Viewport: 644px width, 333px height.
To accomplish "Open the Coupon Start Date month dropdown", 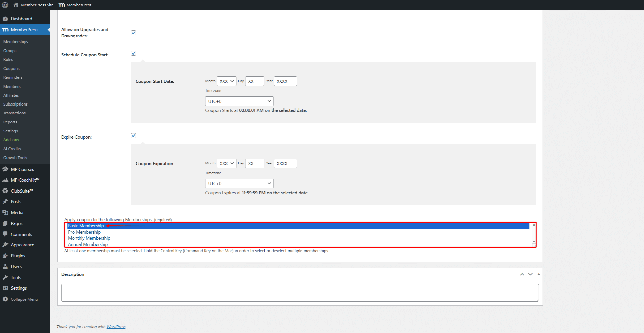I will (x=226, y=81).
